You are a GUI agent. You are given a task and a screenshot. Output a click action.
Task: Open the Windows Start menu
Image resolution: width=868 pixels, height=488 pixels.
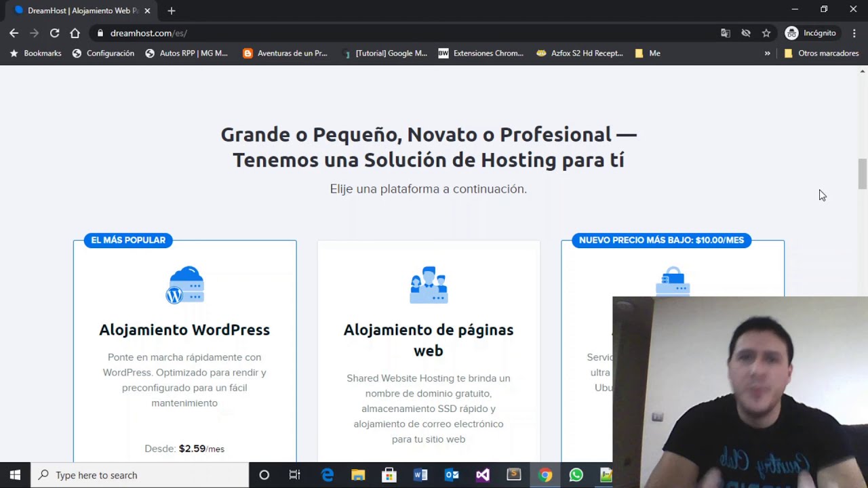tap(15, 475)
